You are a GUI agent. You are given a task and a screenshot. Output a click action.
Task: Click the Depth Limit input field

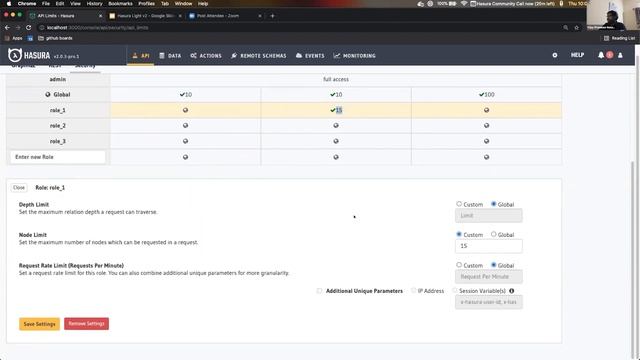point(489,216)
